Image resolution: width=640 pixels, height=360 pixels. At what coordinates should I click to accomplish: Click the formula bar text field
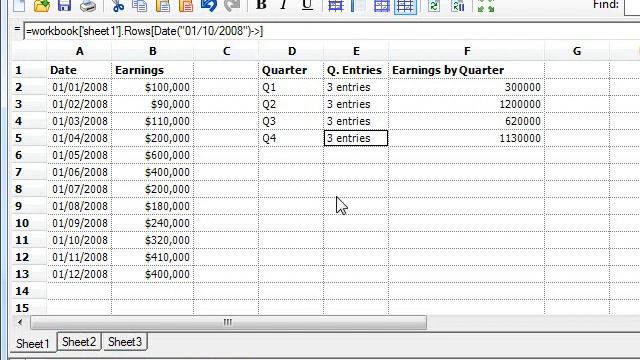click(x=332, y=31)
